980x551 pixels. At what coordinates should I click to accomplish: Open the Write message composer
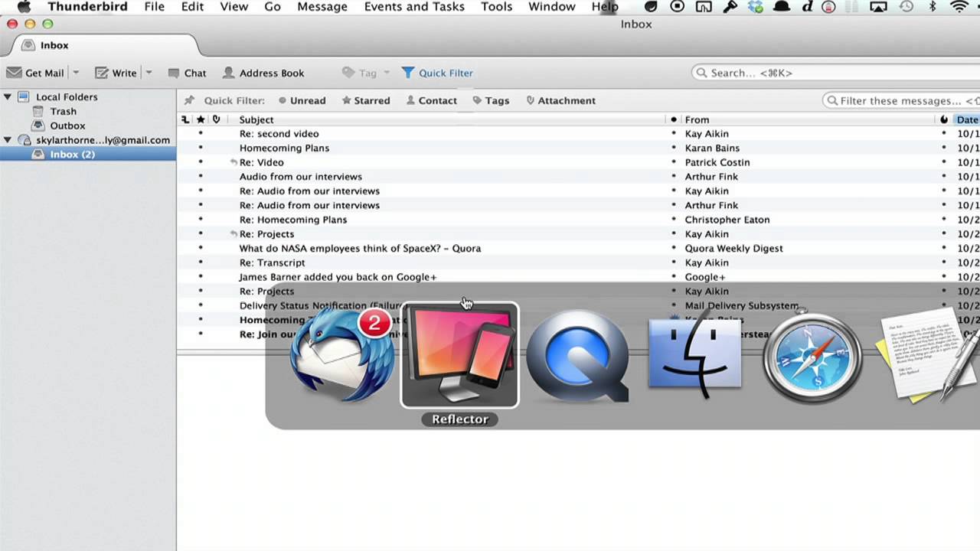117,73
